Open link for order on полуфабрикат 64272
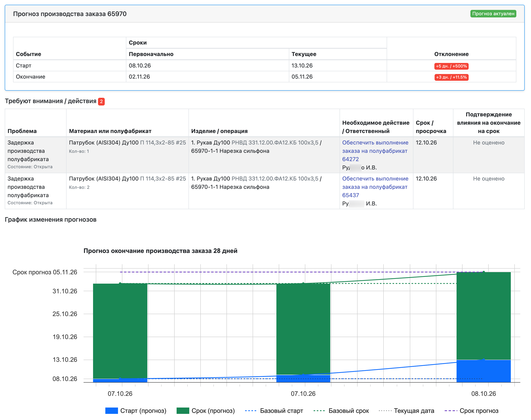This screenshot has width=531, height=420. (375, 151)
